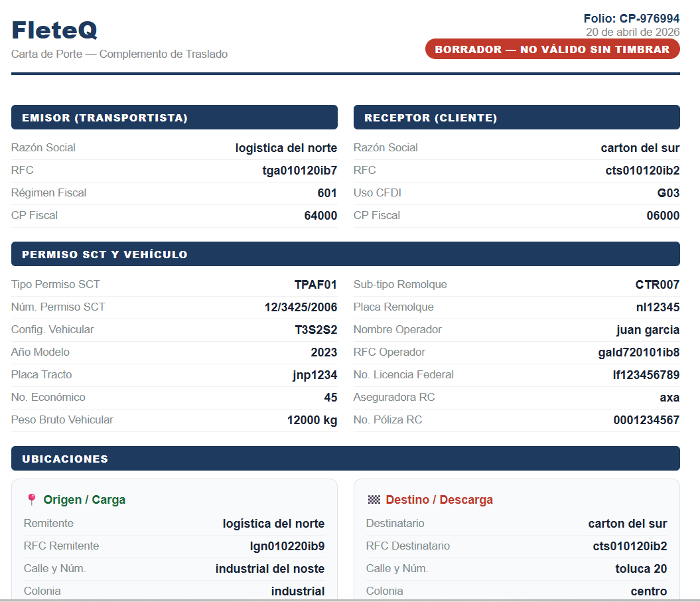
Task: Select the date 20 de abril de 2026
Action: (x=632, y=32)
